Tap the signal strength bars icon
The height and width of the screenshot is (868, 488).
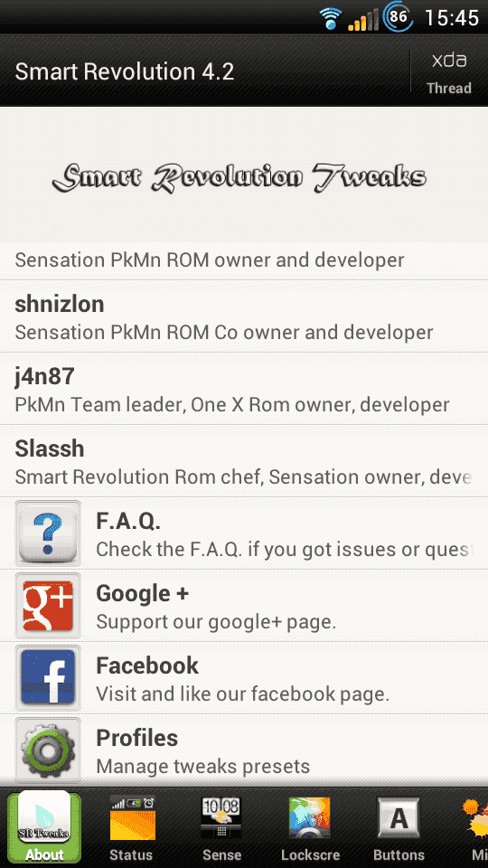[x=363, y=19]
